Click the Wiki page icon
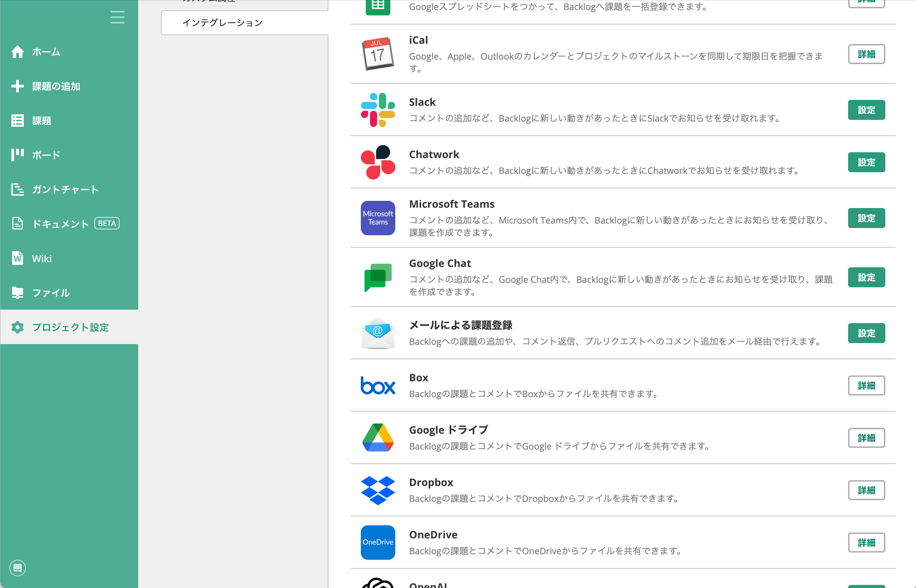The width and height of the screenshot is (916, 588). (18, 258)
